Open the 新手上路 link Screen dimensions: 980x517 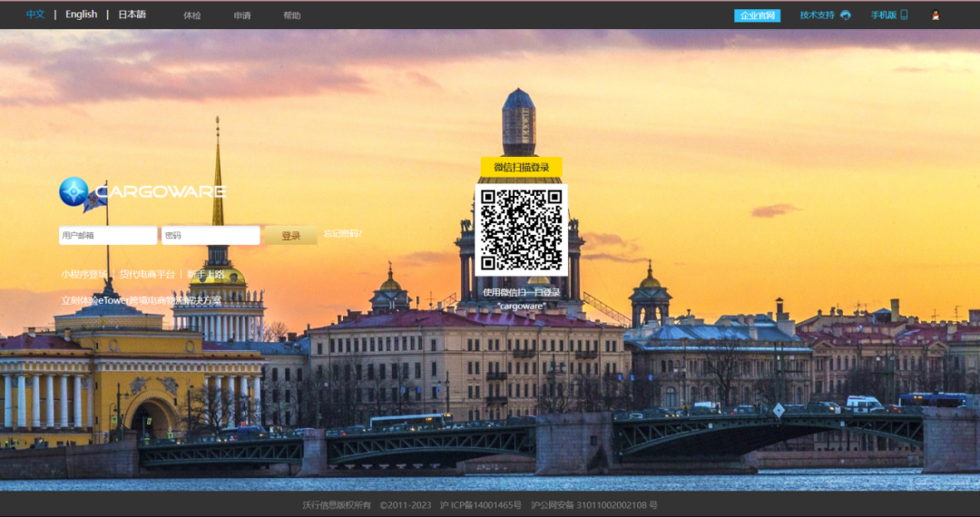coord(206,274)
